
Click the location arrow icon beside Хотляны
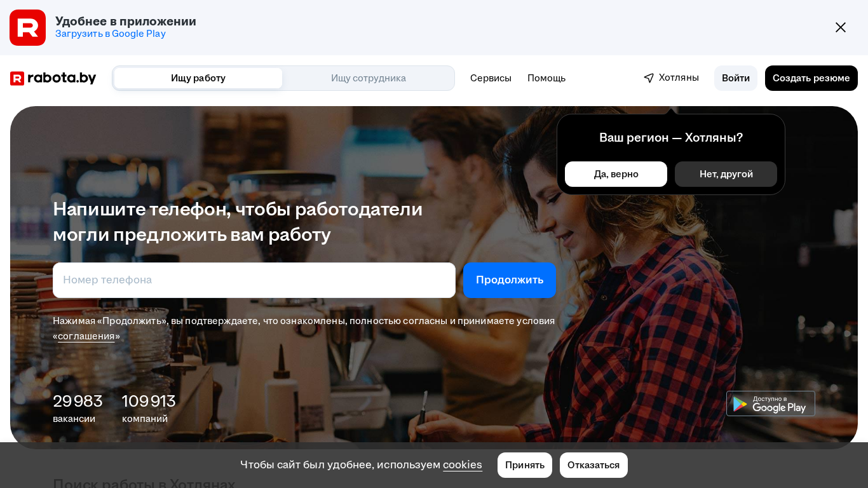pos(649,78)
